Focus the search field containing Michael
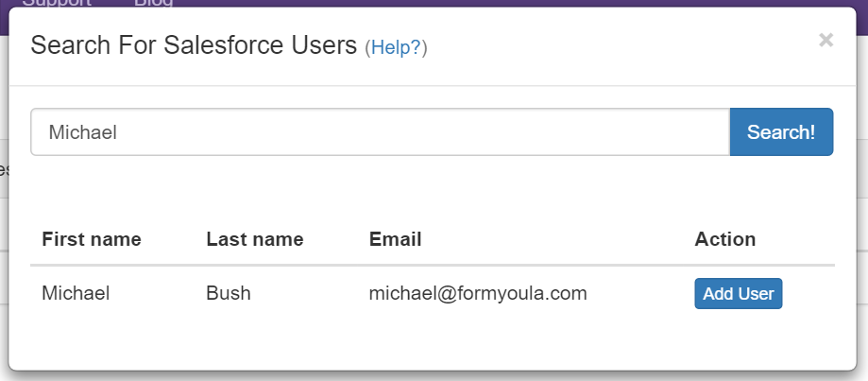868x381 pixels. [380, 132]
